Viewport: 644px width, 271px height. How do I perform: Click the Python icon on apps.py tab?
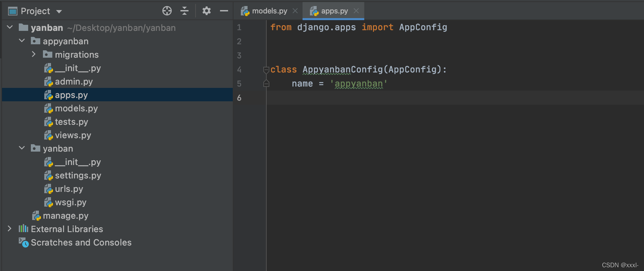tap(314, 11)
